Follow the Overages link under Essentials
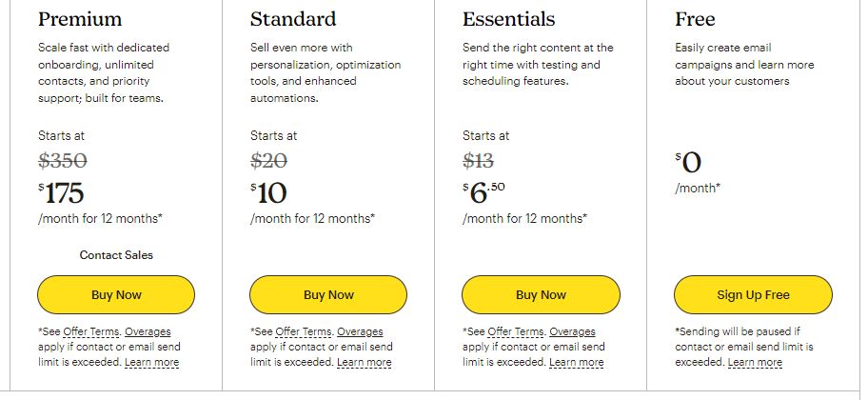The width and height of the screenshot is (868, 400). point(572,332)
